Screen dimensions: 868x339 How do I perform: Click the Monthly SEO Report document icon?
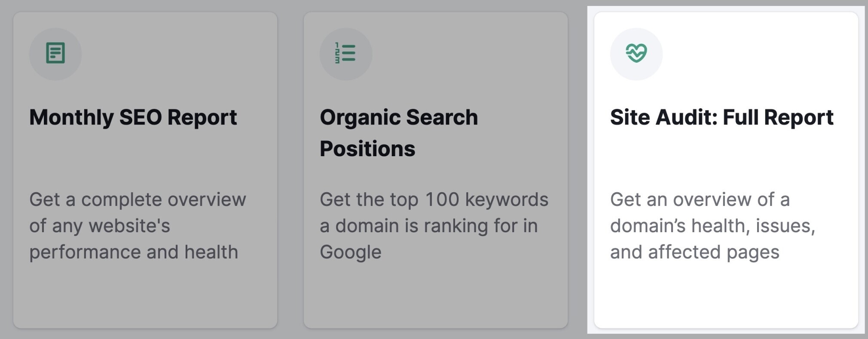click(55, 53)
